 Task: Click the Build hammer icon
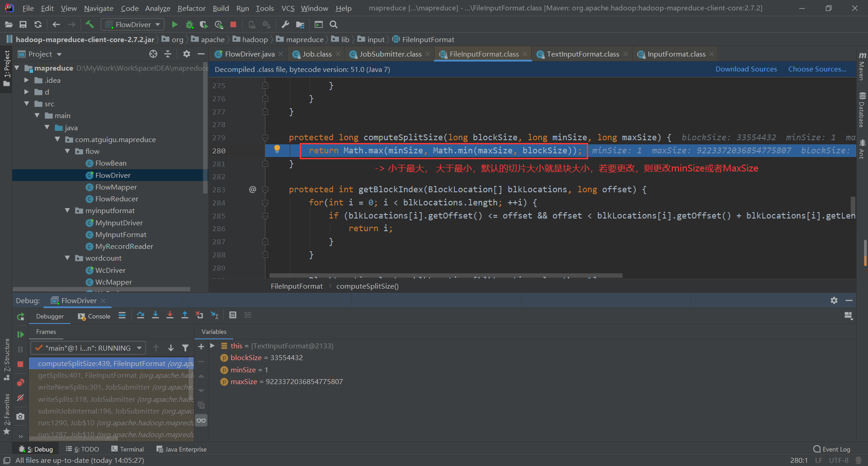[x=90, y=24]
